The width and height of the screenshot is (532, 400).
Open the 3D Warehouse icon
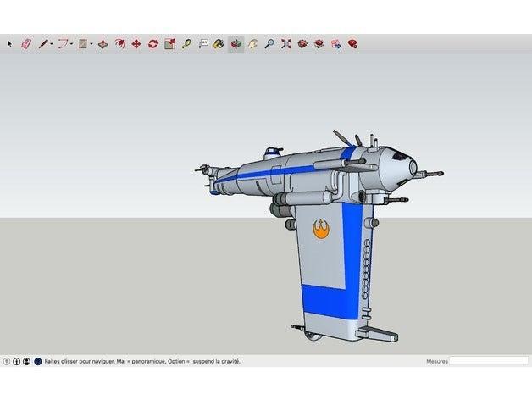[x=302, y=44]
